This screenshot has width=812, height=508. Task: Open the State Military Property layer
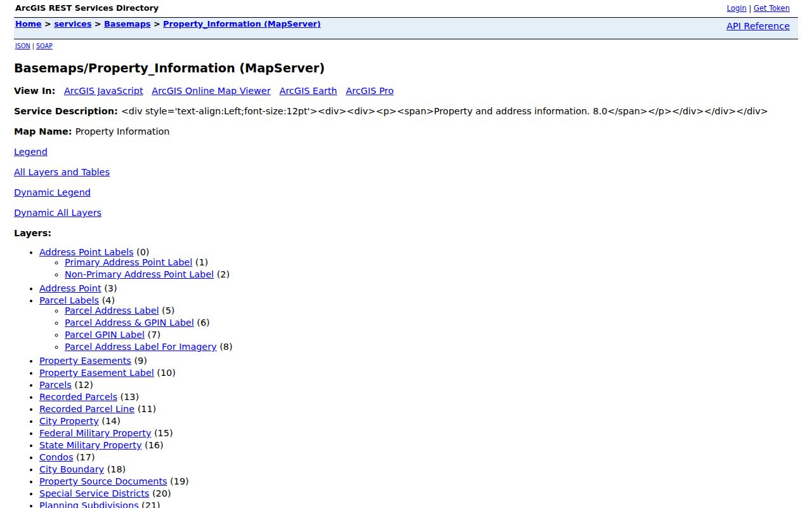click(91, 445)
